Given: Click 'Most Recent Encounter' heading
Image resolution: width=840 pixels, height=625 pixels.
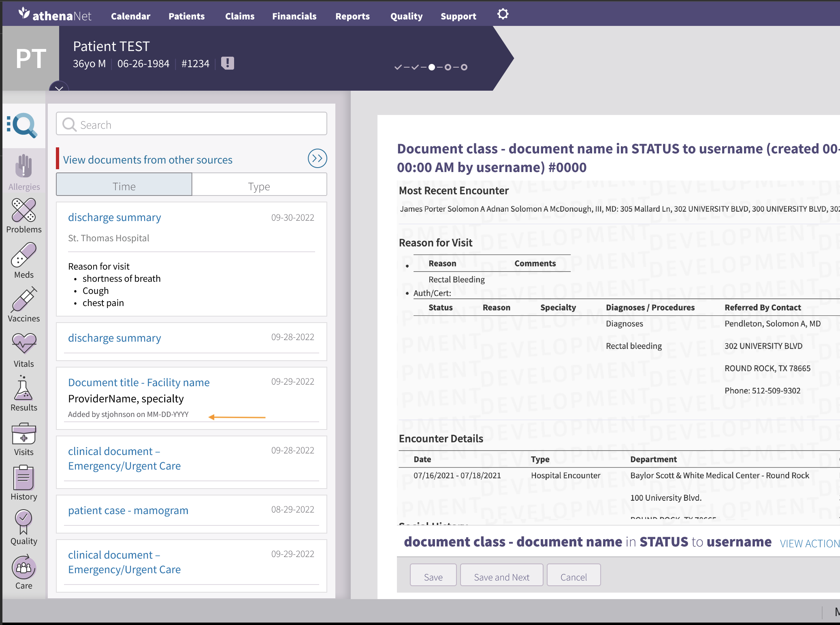Looking at the screenshot, I should (x=454, y=190).
